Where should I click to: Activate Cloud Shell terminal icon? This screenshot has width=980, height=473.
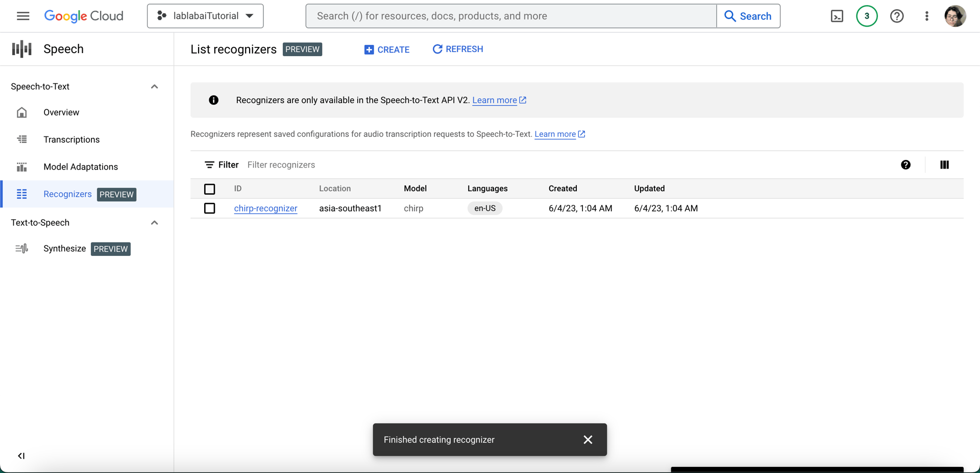(837, 16)
